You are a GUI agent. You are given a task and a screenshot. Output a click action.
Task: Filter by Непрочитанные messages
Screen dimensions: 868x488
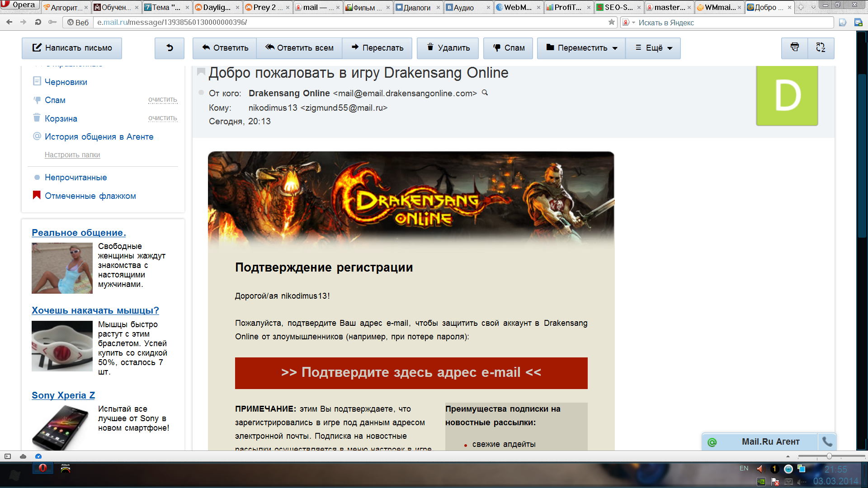[75, 177]
